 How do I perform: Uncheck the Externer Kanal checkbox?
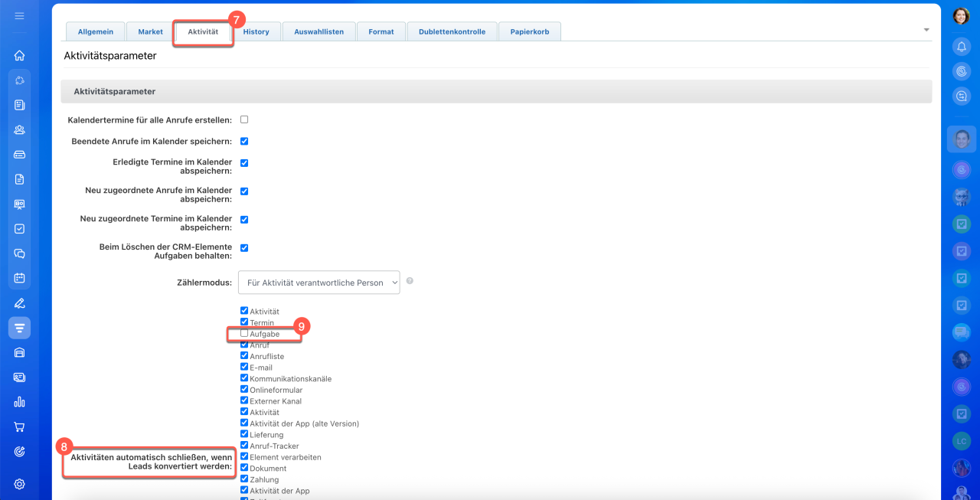(244, 400)
